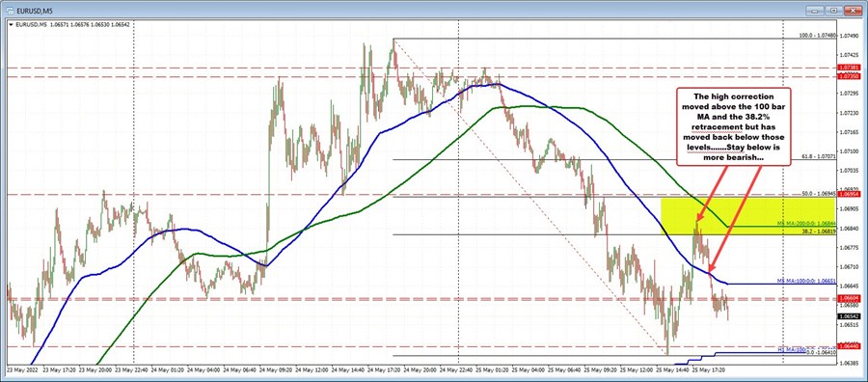The height and width of the screenshot is (382, 868).
Task: Click the 25 May 06:40 time axis label
Action: (x=563, y=368)
